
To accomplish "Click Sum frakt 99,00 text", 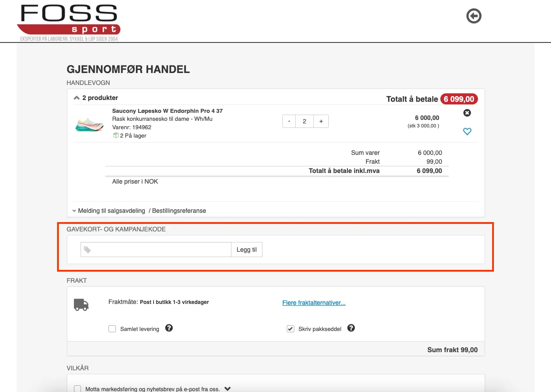I will tap(452, 350).
